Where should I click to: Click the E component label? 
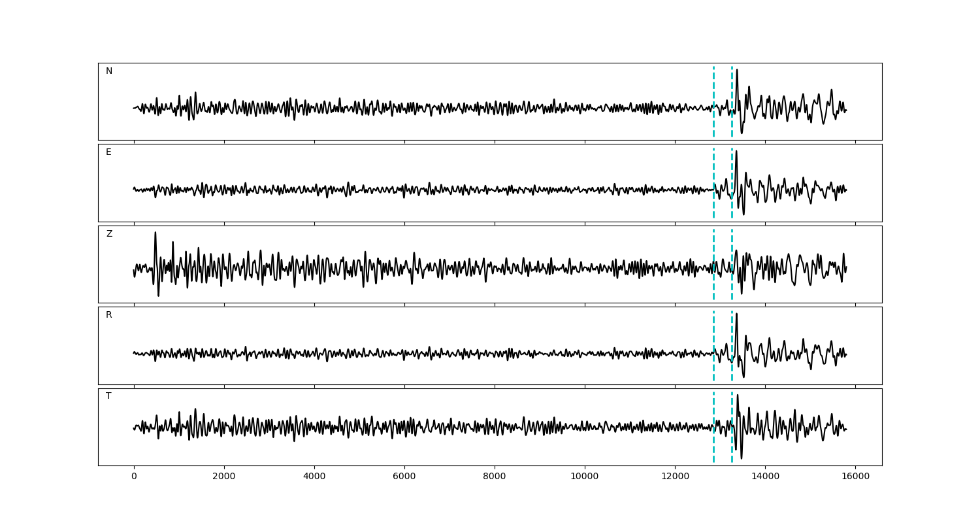click(108, 152)
